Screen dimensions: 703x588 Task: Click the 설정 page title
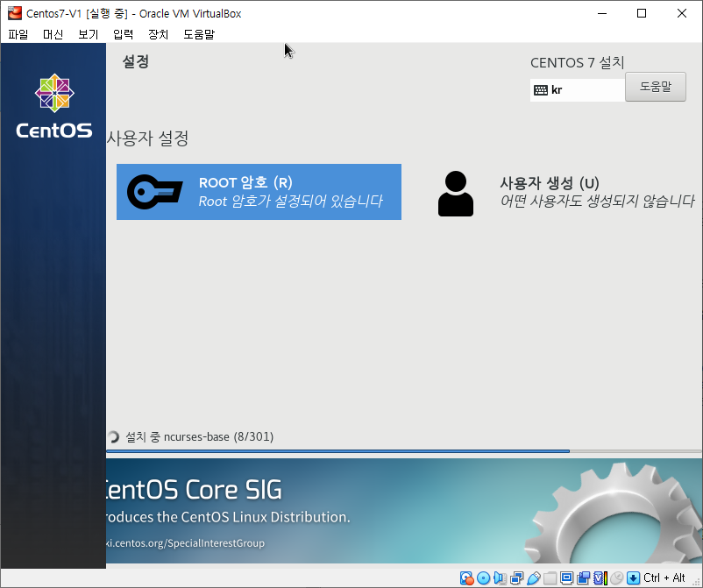click(x=135, y=61)
